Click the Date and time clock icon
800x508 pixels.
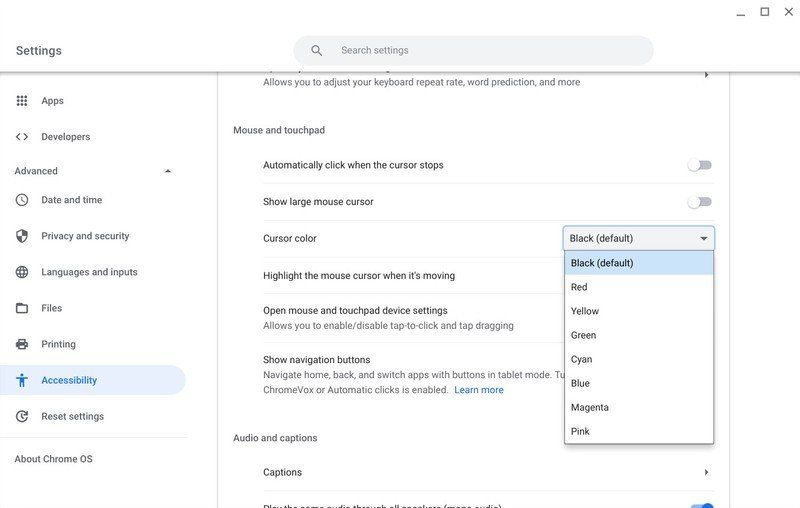[x=22, y=200]
